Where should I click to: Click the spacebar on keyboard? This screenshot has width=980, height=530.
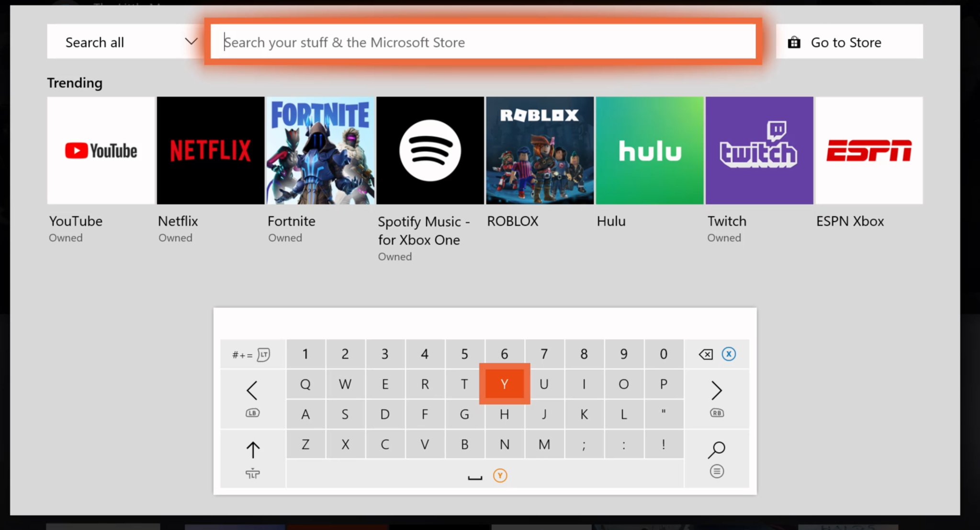(473, 474)
